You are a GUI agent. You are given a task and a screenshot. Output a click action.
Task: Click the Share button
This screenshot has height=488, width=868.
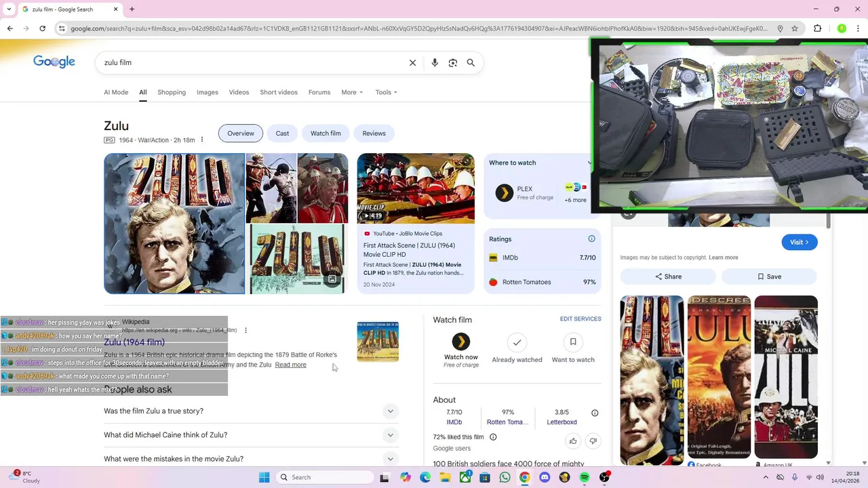(x=668, y=277)
